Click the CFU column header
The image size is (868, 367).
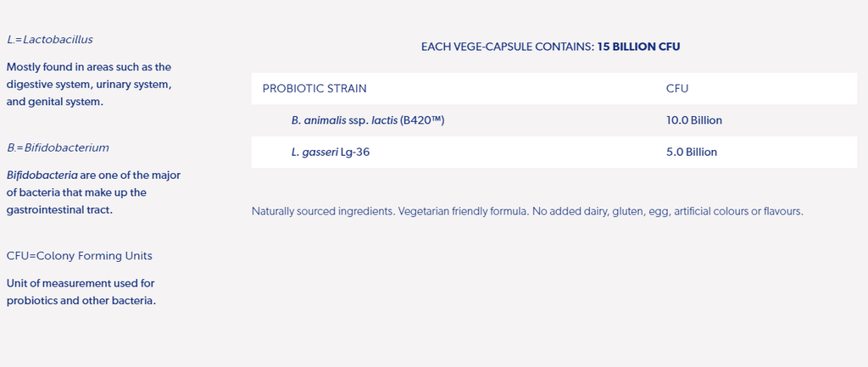pyautogui.click(x=677, y=88)
